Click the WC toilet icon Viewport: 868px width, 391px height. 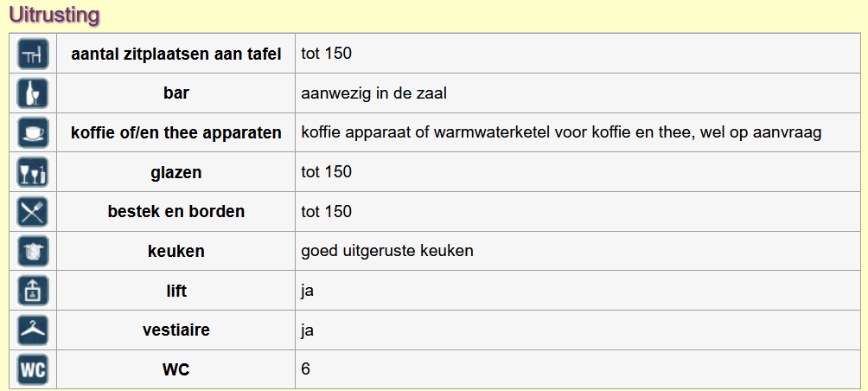pyautogui.click(x=33, y=369)
